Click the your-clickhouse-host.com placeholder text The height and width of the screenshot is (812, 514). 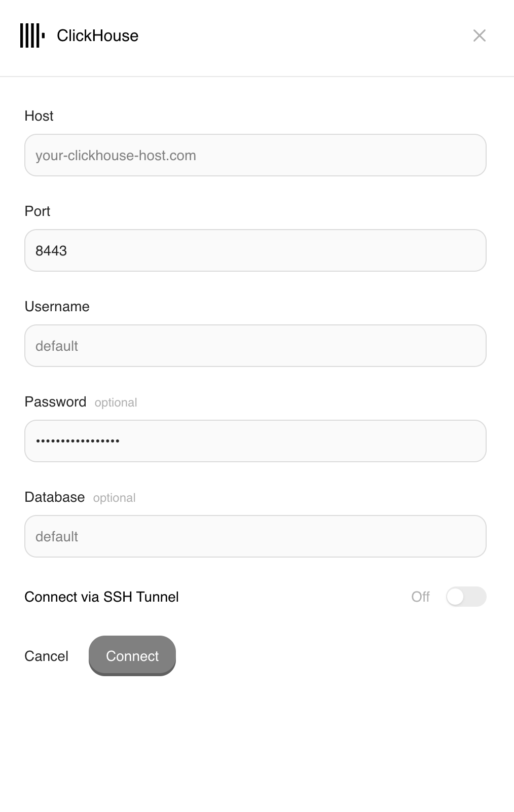116,155
